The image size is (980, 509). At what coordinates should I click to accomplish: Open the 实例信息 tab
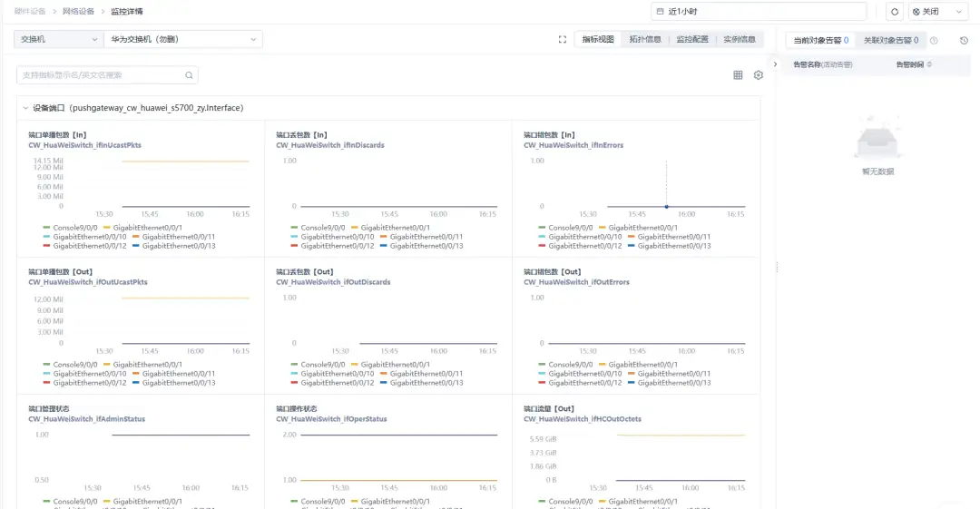click(x=740, y=39)
